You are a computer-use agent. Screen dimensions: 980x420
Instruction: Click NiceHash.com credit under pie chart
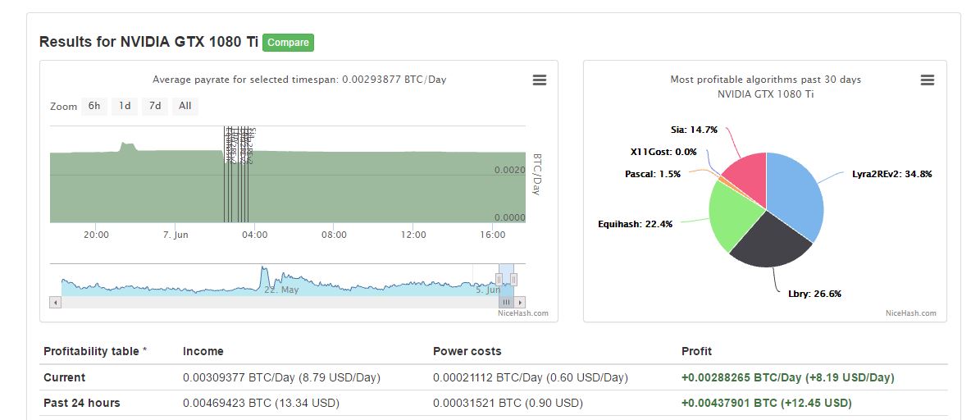tap(911, 313)
